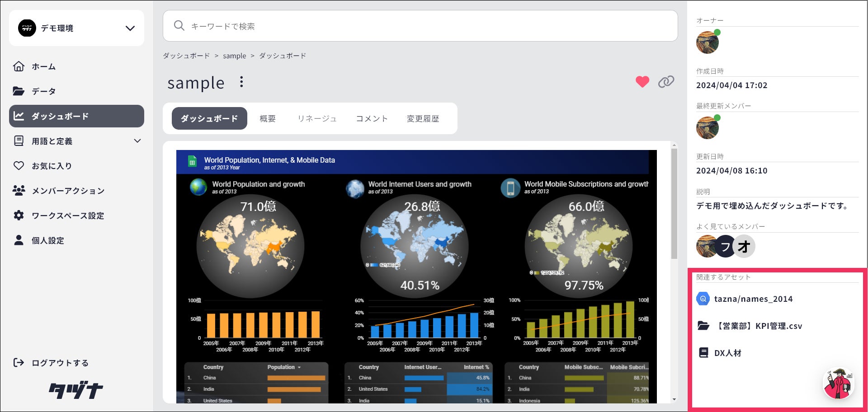Screen dimensions: 868x412
Task: Open the 【営業部】KPI管理.csv asset
Action: tap(759, 326)
